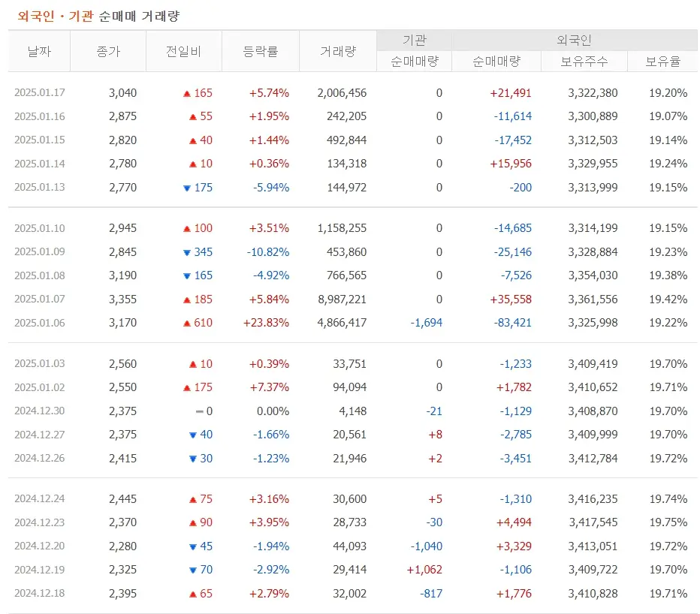Click the 기관 column group header

[x=414, y=40]
